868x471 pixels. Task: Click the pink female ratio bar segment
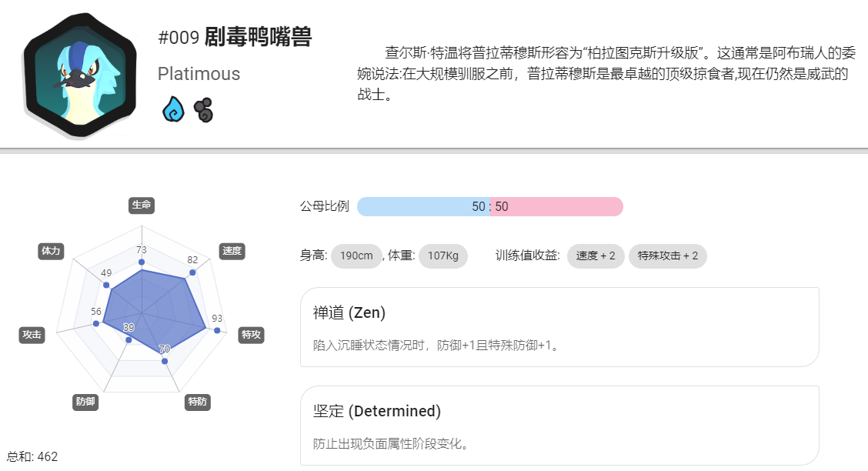(557, 206)
